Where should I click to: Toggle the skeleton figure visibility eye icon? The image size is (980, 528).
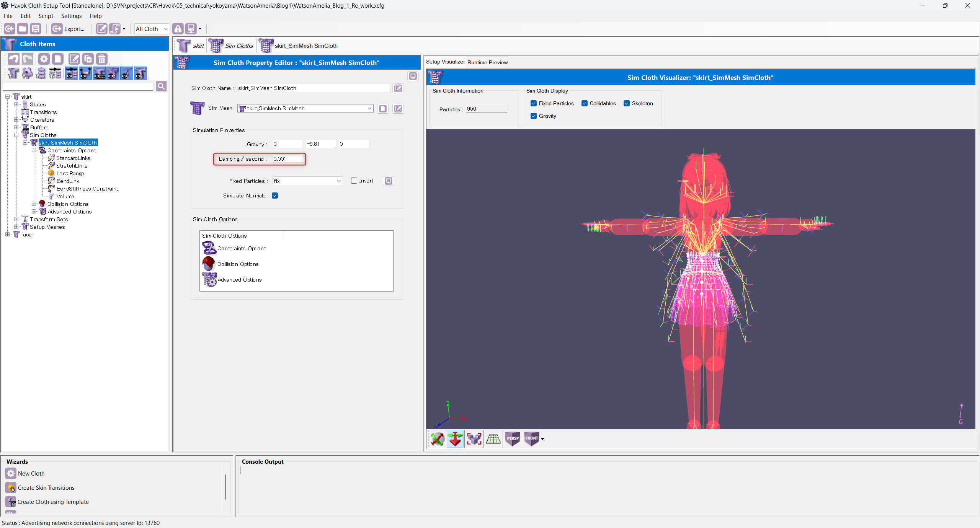point(127,73)
